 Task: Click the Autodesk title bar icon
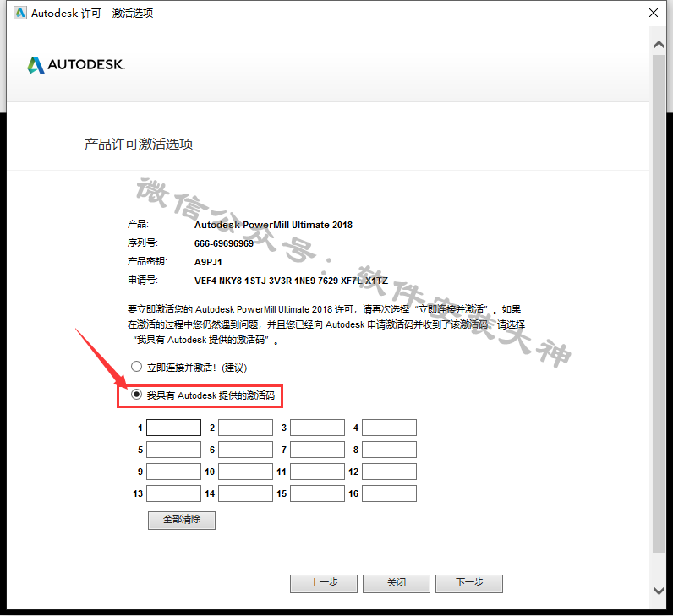(x=19, y=13)
